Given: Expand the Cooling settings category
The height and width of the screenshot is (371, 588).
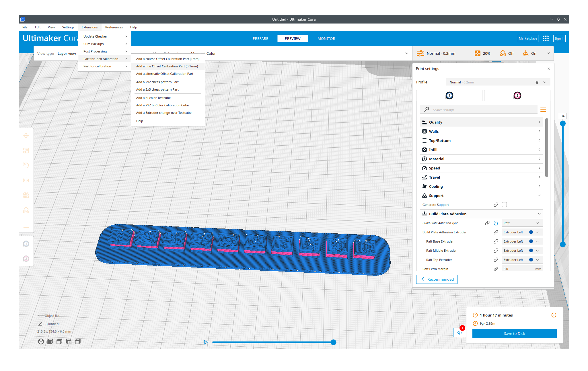Looking at the screenshot, I should [481, 186].
